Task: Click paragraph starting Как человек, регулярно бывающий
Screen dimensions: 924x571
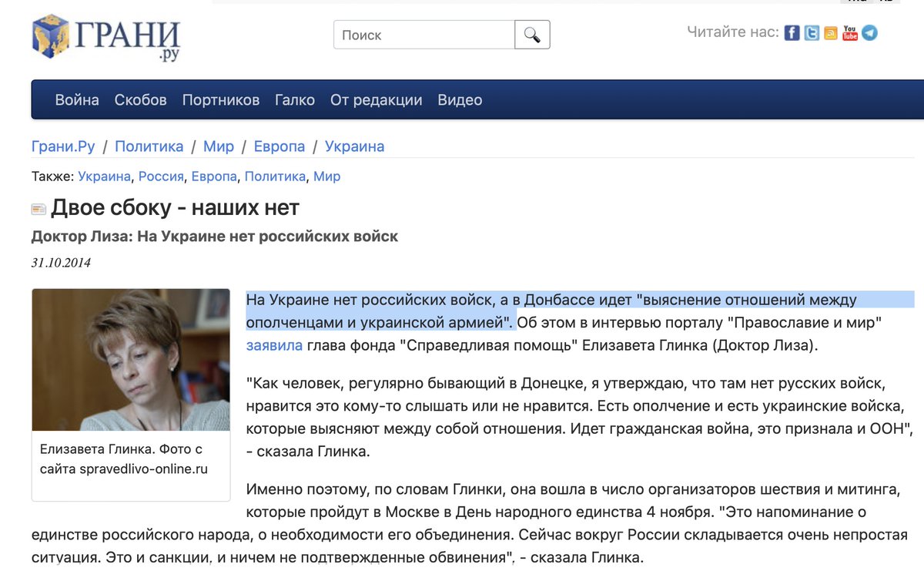Action: click(x=580, y=417)
